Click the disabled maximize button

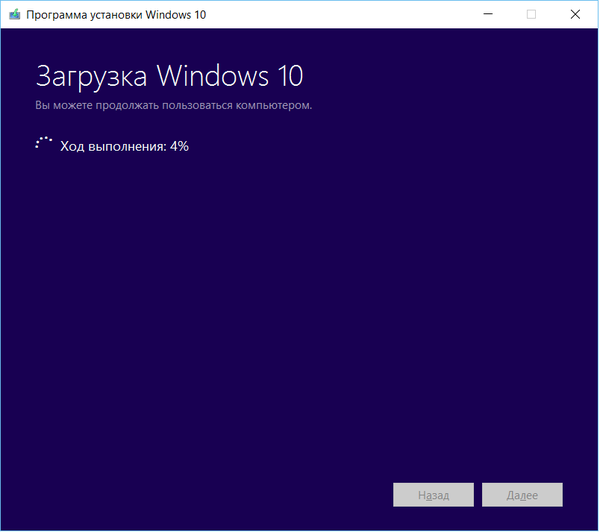531,15
